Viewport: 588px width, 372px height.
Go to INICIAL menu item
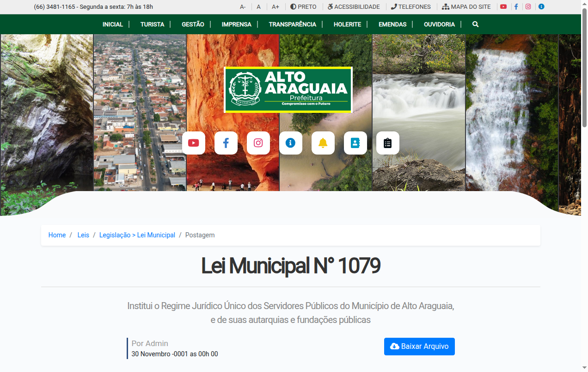(113, 25)
